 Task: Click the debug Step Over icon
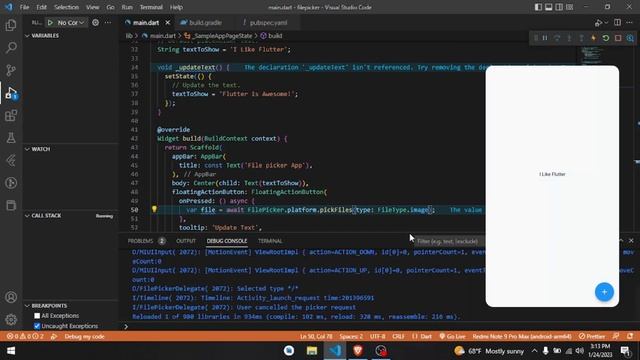click(557, 38)
